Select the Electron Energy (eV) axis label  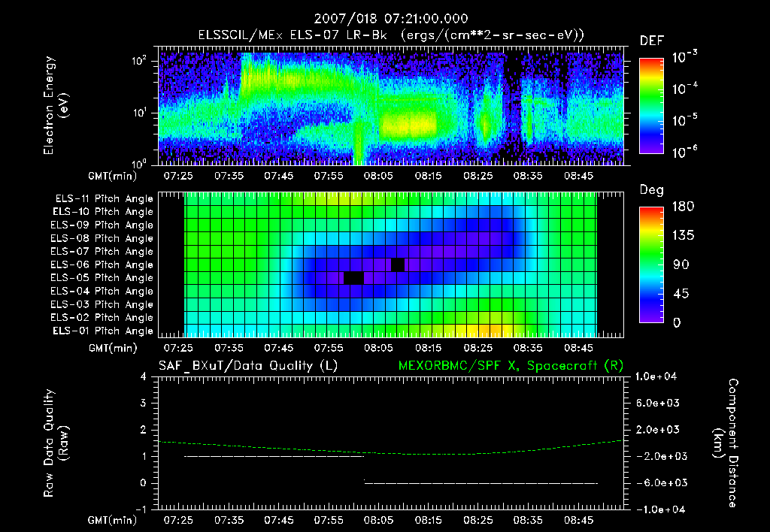tap(56, 106)
